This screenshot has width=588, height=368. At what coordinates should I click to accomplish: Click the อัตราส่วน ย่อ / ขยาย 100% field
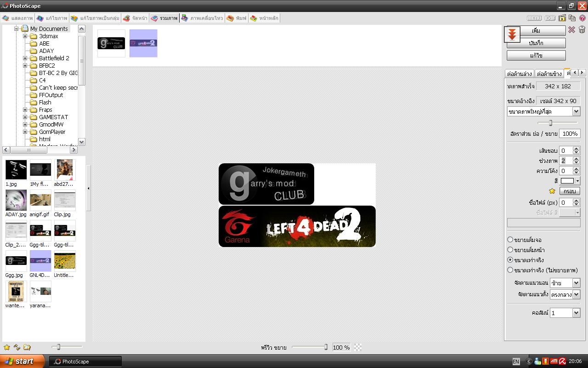click(x=570, y=134)
